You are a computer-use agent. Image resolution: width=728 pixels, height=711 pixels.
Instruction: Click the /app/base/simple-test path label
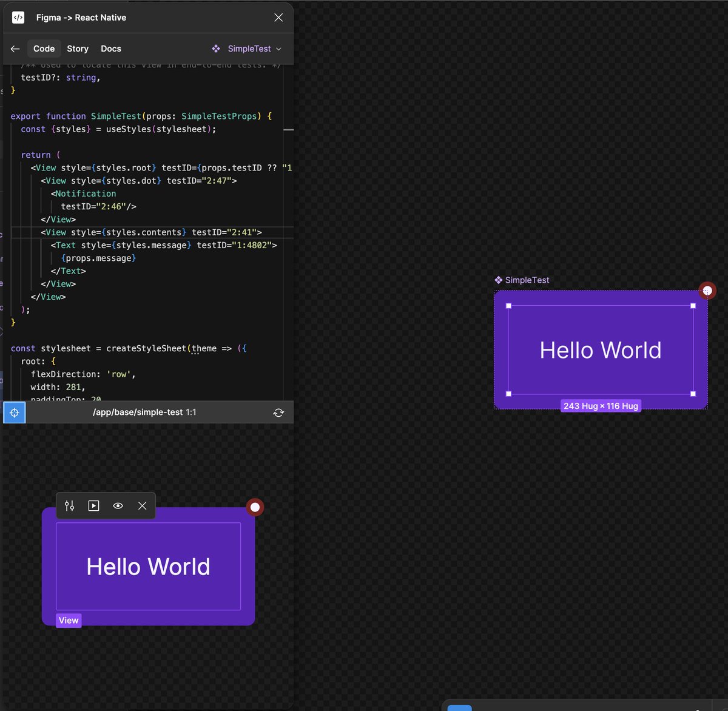(x=138, y=413)
